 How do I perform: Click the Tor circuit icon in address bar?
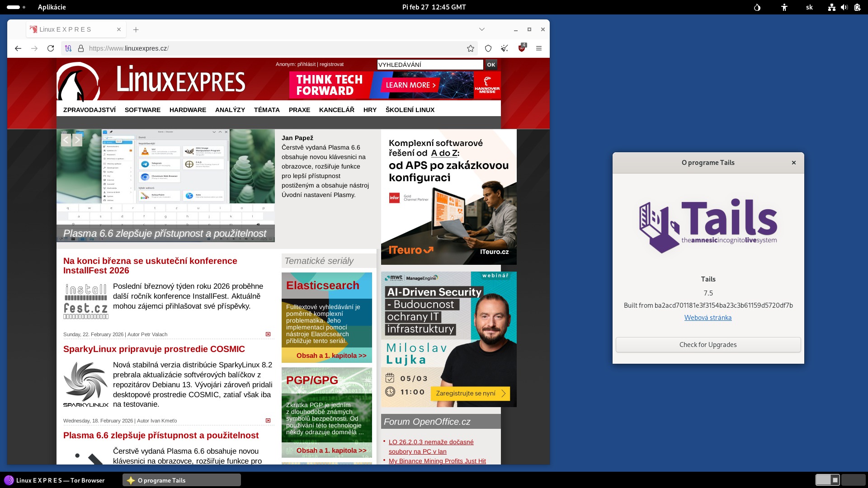tap(68, 48)
